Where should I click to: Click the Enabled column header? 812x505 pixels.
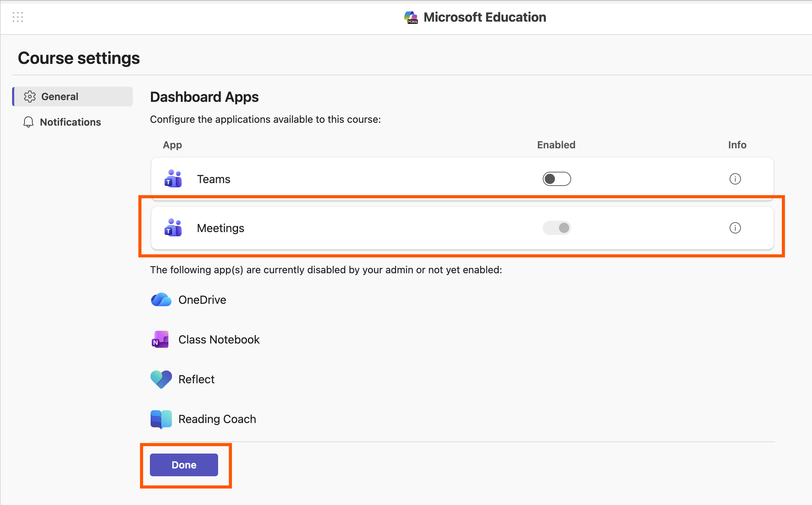[556, 145]
